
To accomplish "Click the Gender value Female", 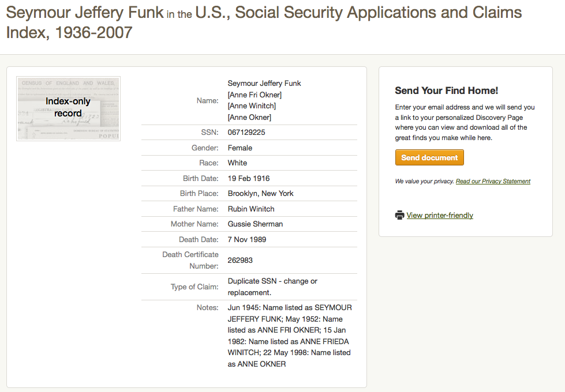I will [240, 148].
